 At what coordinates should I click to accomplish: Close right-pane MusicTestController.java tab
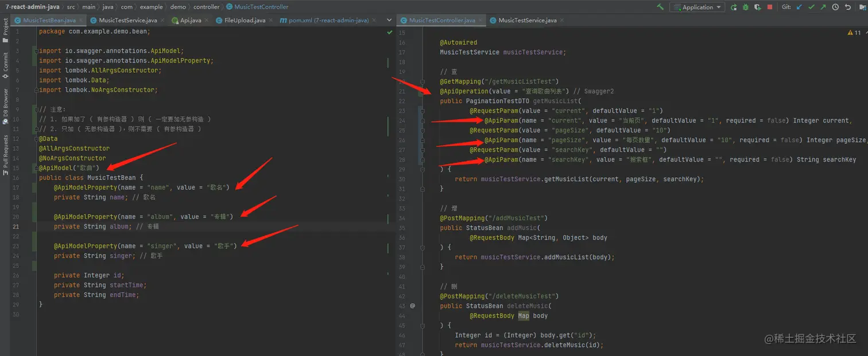[480, 20]
